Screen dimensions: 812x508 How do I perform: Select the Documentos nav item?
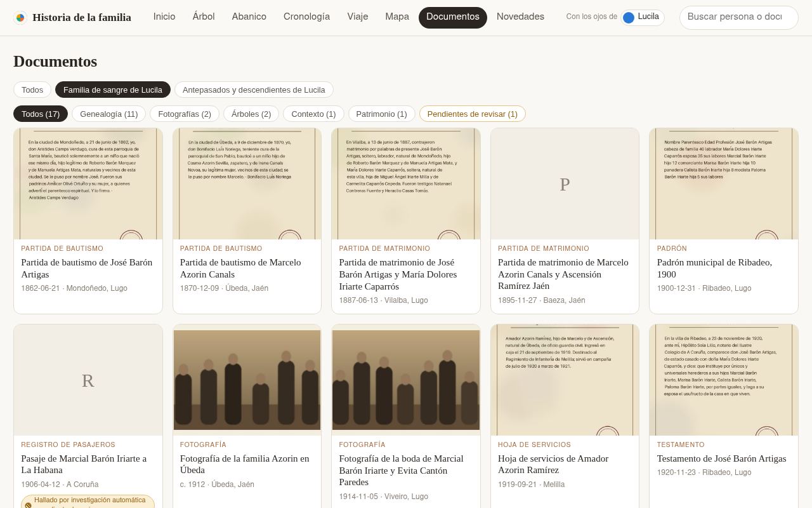pyautogui.click(x=453, y=17)
